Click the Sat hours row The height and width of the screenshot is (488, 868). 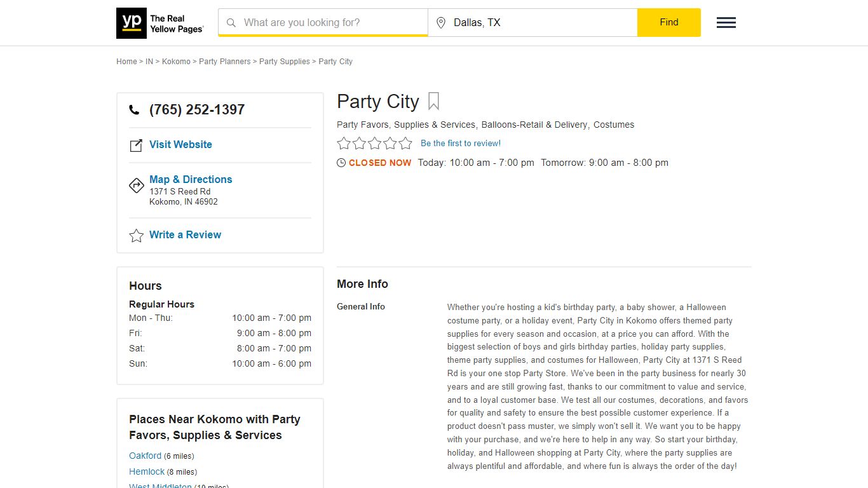(220, 348)
